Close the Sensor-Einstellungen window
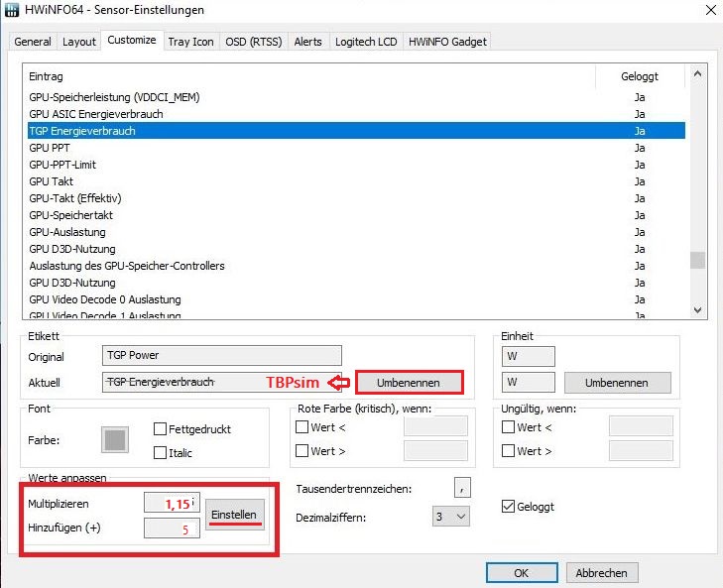This screenshot has width=723, height=588. click(x=710, y=10)
